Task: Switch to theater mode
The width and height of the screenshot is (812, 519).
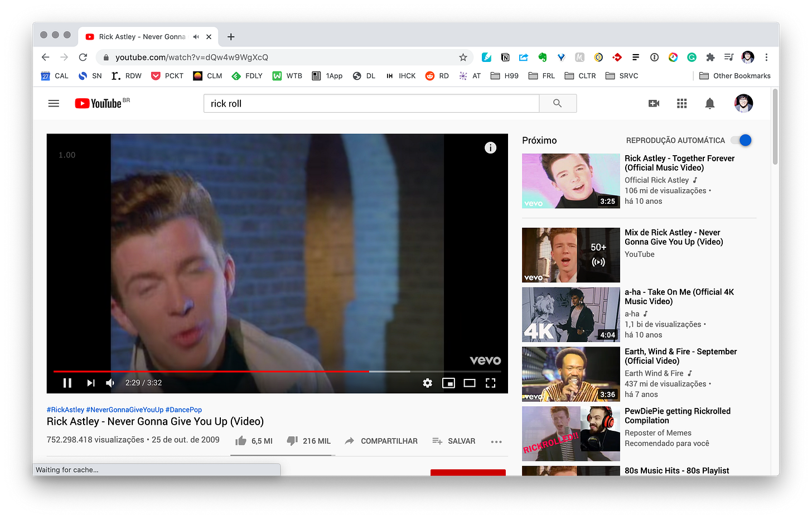Action: (x=470, y=383)
